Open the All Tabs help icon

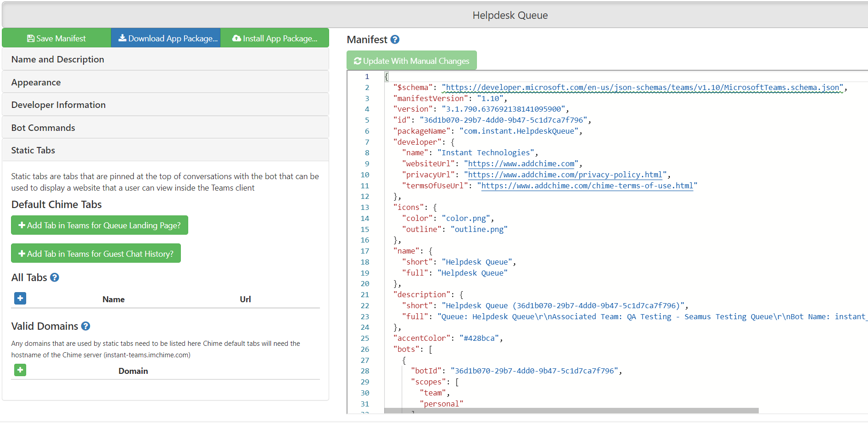55,277
